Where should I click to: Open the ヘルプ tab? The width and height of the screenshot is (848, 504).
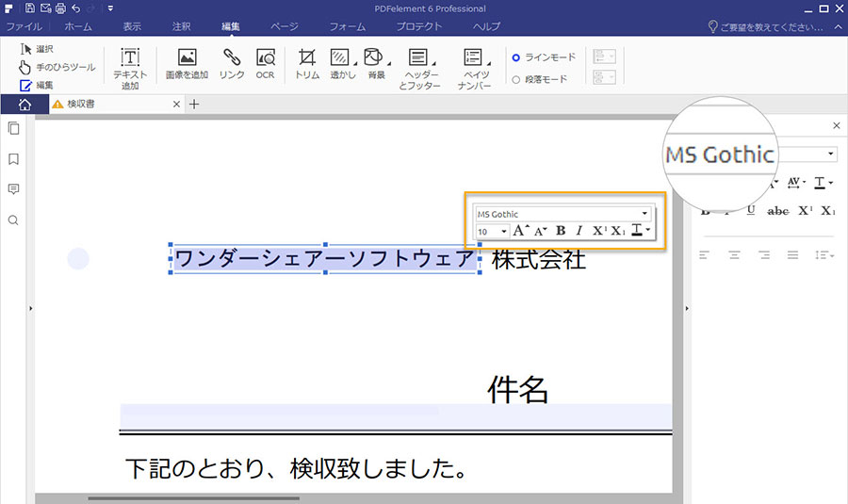click(486, 26)
